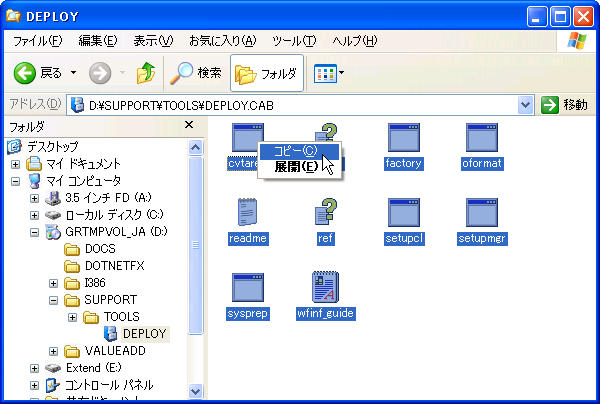Select the factory file icon

click(404, 137)
